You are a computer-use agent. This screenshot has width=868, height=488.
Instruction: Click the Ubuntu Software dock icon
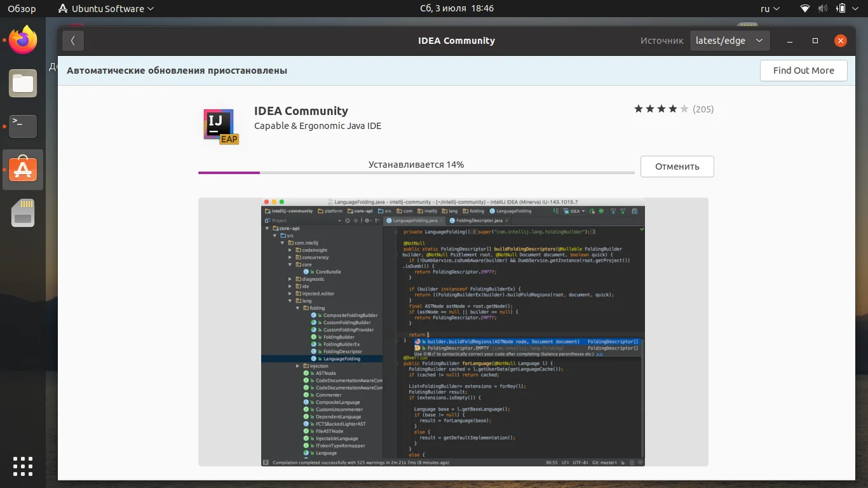[x=23, y=170]
